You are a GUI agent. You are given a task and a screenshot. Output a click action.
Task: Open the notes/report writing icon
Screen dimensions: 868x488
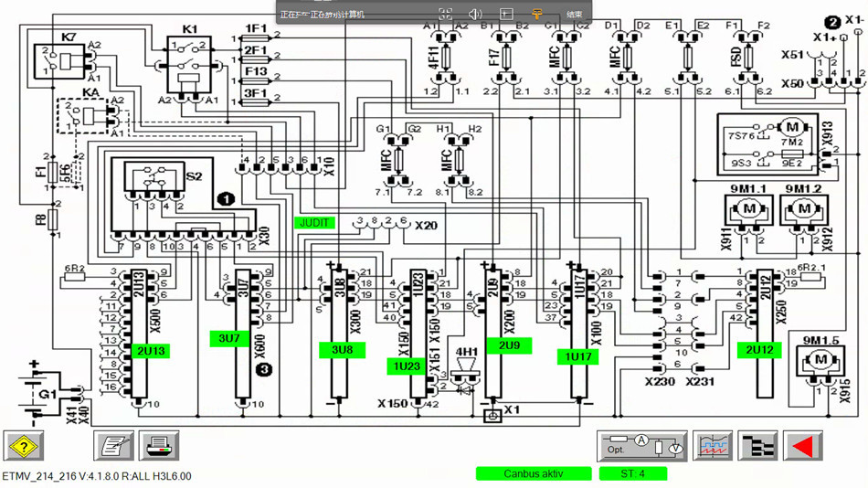pos(113,446)
